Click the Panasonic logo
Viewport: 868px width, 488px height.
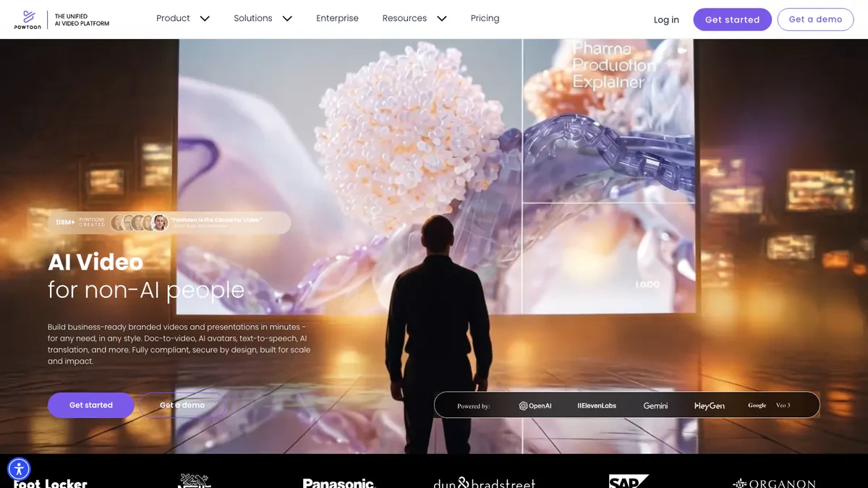click(x=339, y=483)
